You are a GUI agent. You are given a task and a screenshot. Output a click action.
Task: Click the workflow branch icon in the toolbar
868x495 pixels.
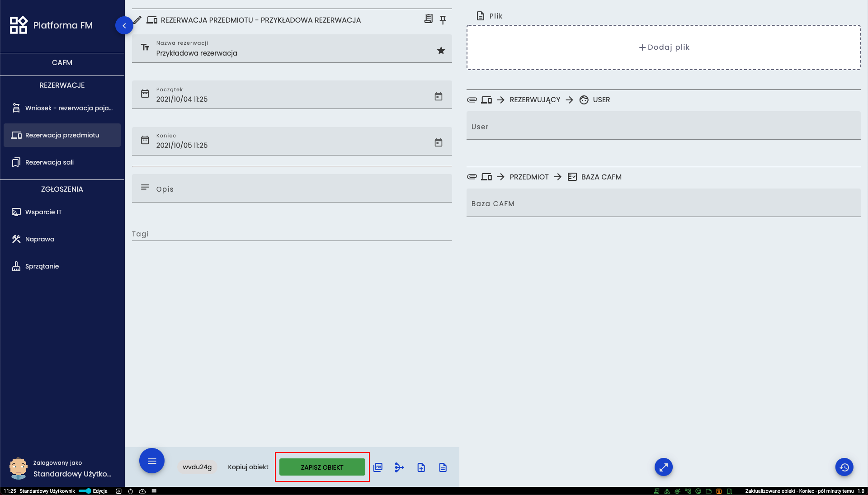click(399, 467)
